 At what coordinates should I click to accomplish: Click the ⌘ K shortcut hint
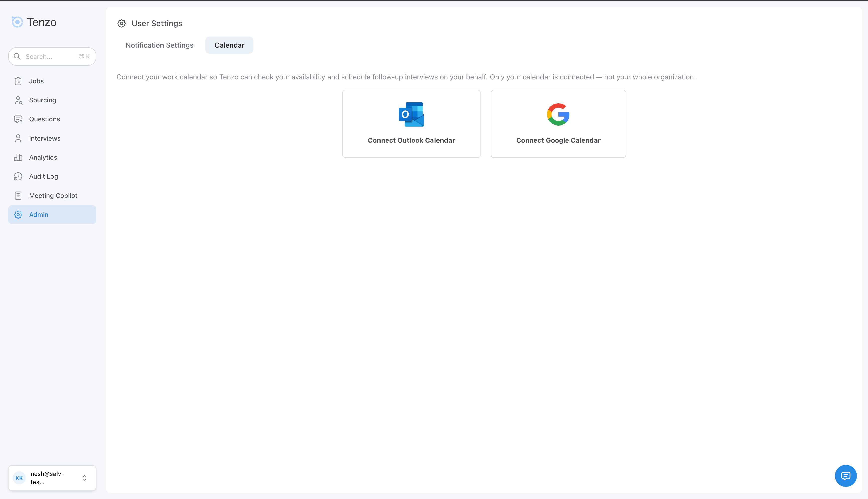(84, 56)
